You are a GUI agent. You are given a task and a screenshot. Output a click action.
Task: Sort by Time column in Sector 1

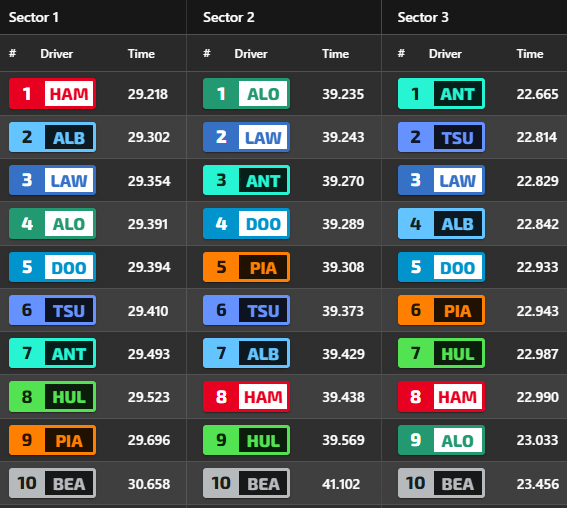(x=141, y=54)
